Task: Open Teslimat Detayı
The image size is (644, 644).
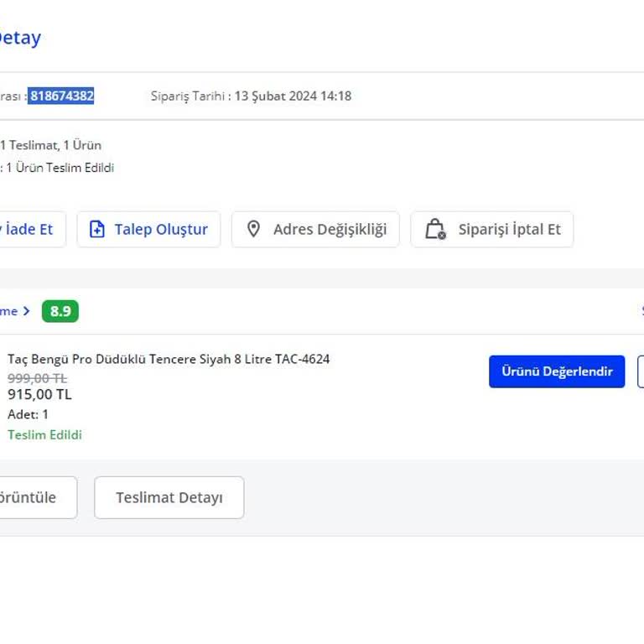Action: (x=169, y=497)
